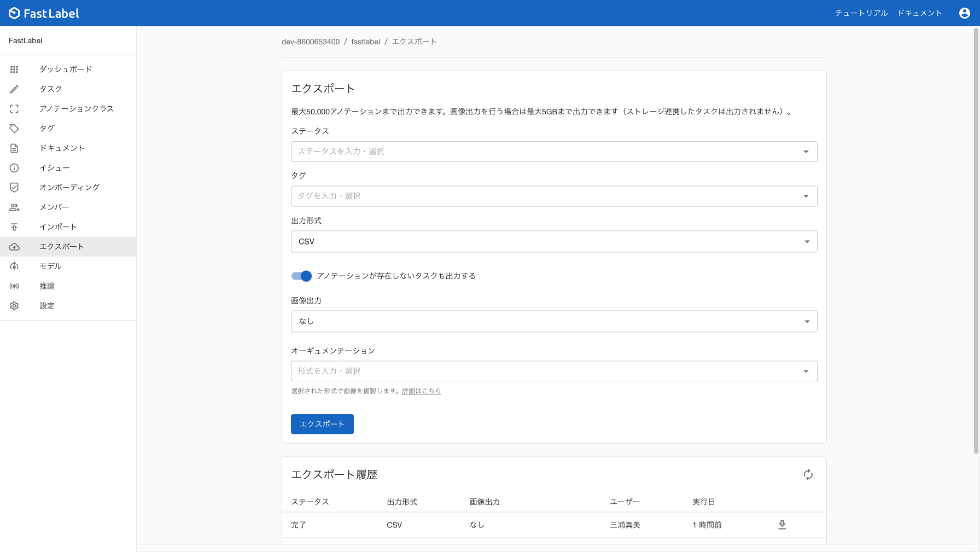Refresh the export history list
The width and height of the screenshot is (980, 552).
[x=808, y=475]
